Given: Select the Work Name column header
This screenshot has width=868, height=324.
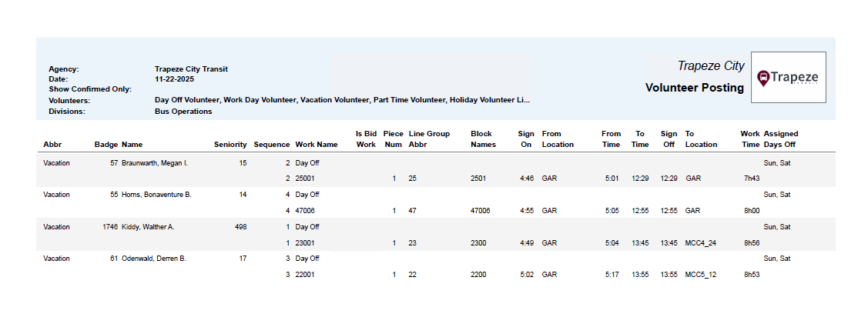Looking at the screenshot, I should (317, 145).
